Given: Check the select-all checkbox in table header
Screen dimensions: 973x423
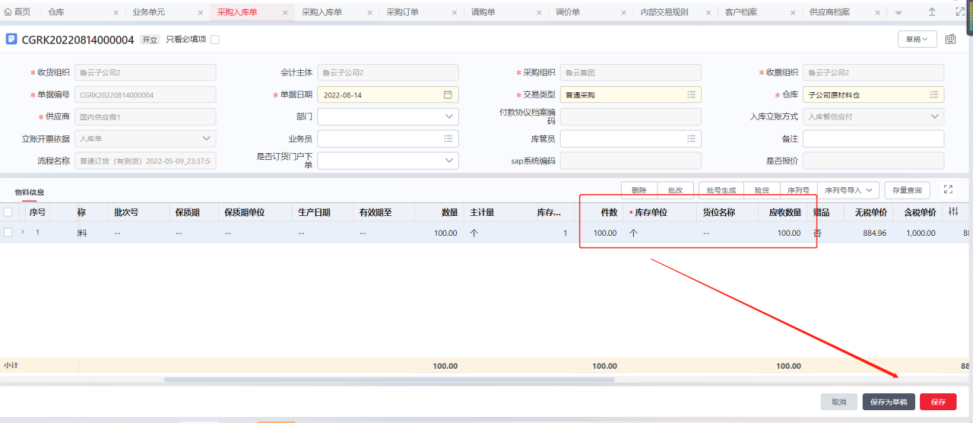Looking at the screenshot, I should (x=9, y=212).
